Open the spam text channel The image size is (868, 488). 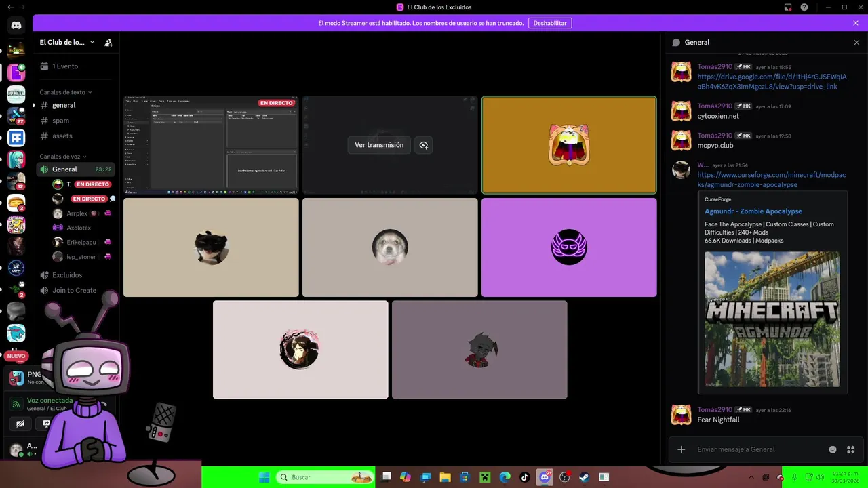[x=75, y=121]
